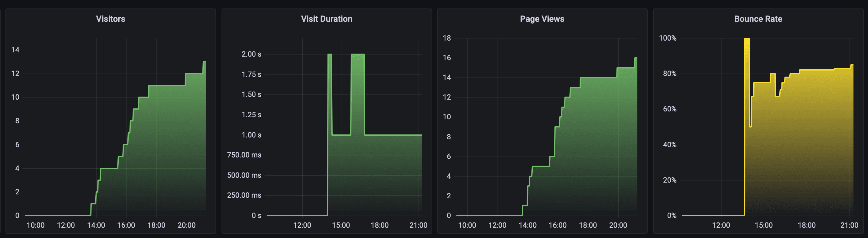Click the 10:00 time label in Visitors
Image resolution: width=868 pixels, height=238 pixels.
click(x=35, y=225)
